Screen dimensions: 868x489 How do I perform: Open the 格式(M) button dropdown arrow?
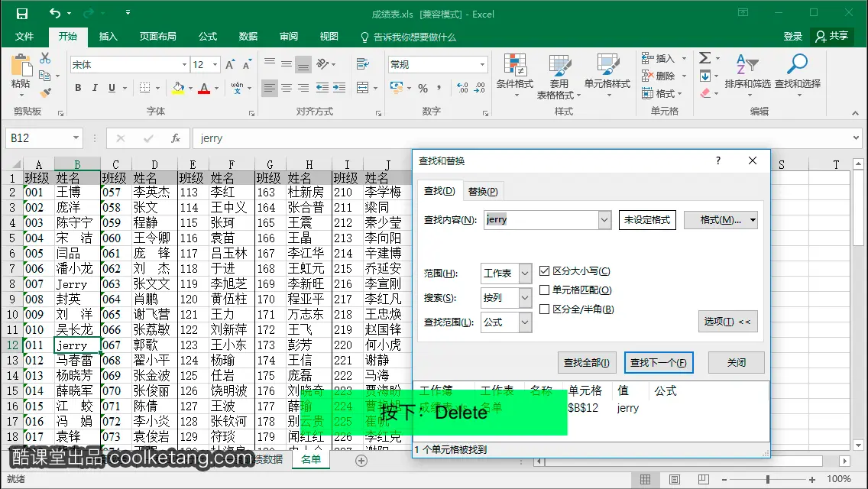click(x=753, y=220)
